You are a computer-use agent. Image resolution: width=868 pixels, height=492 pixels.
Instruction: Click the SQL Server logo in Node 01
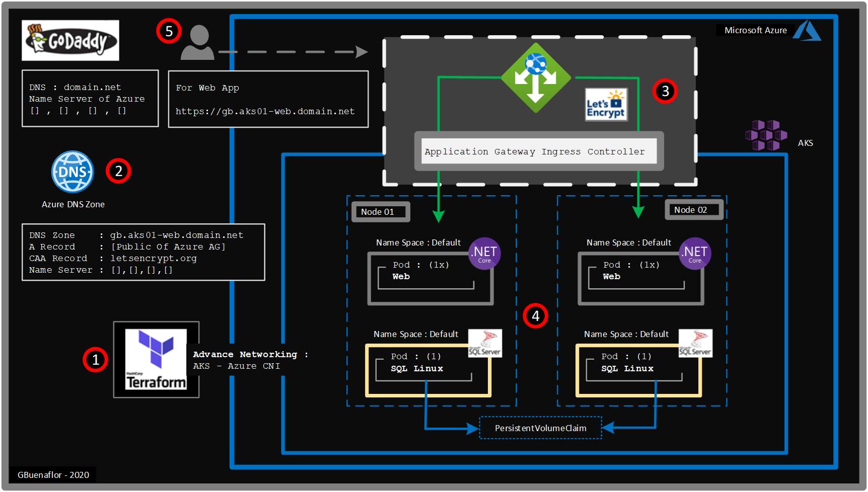click(485, 343)
